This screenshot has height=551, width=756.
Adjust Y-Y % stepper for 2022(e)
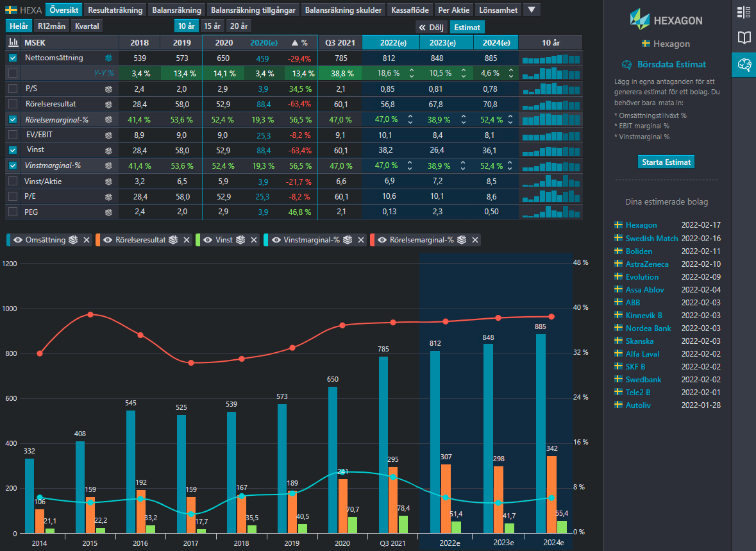(x=411, y=73)
